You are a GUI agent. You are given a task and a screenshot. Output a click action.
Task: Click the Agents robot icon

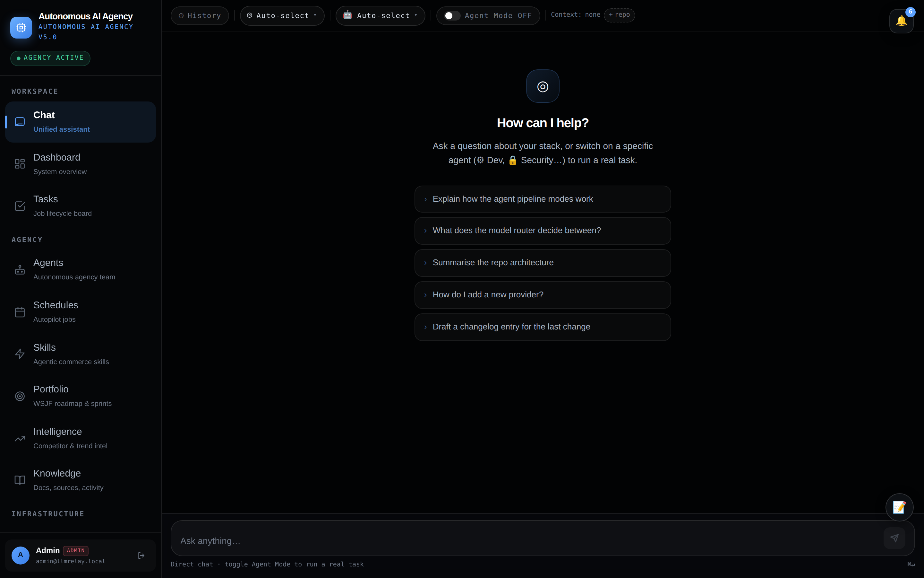(x=20, y=270)
